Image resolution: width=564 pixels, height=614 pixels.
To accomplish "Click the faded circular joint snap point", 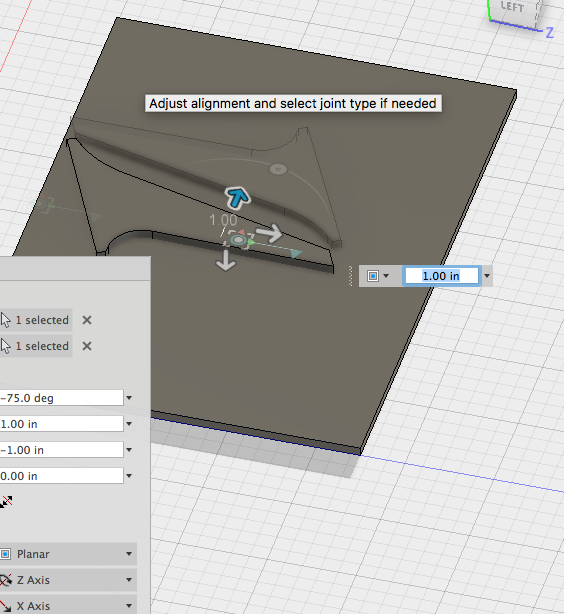I will tap(278, 169).
